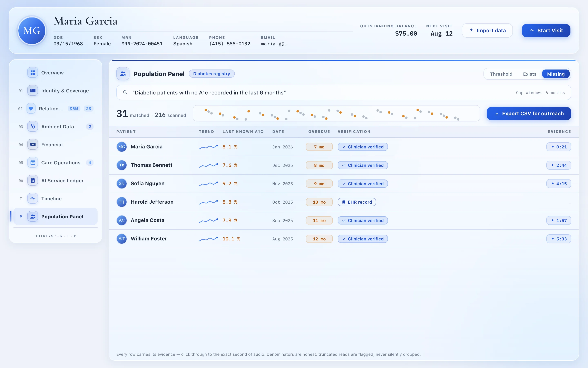588x368 pixels.
Task: Open the Overview section
Action: 56,73
